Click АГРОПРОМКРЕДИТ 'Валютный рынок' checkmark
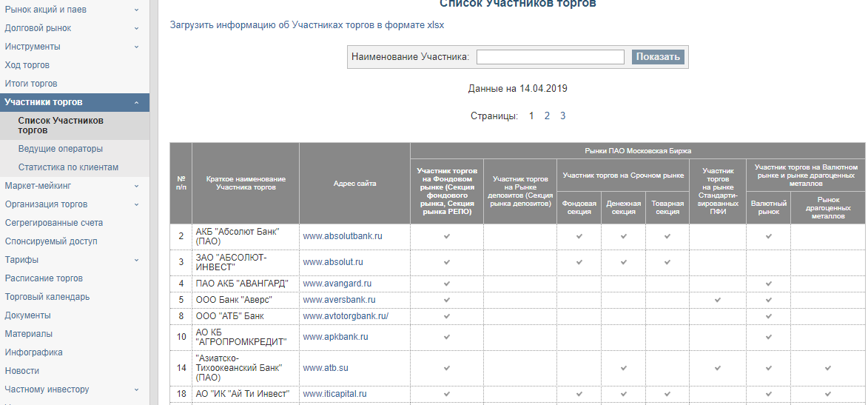 click(x=768, y=337)
